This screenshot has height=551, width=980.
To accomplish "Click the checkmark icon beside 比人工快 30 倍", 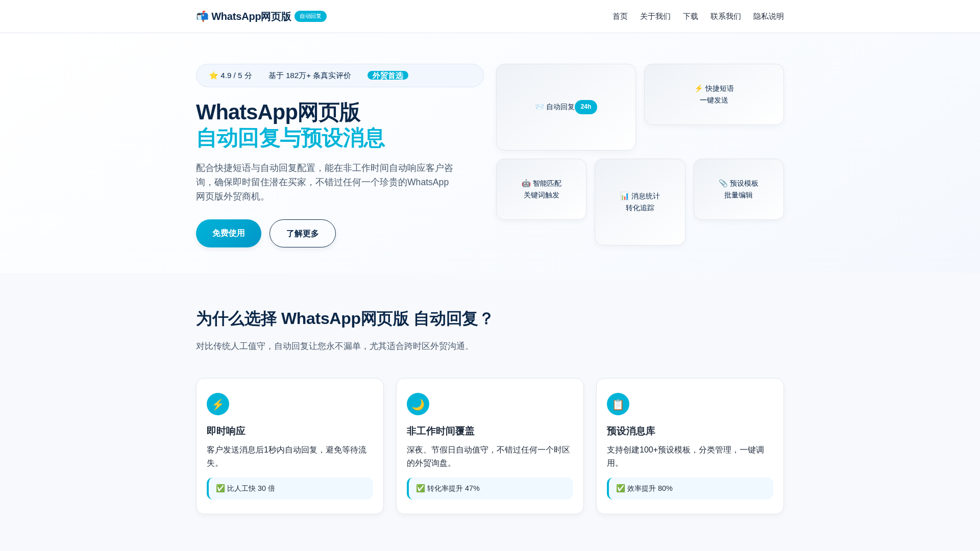I will click(220, 488).
